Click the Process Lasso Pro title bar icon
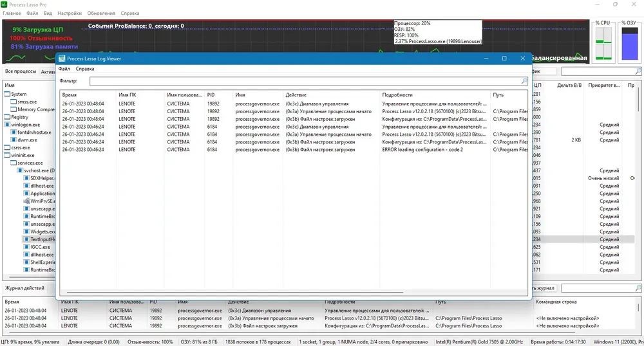Viewport: 644px width, 346px height. 5,4
